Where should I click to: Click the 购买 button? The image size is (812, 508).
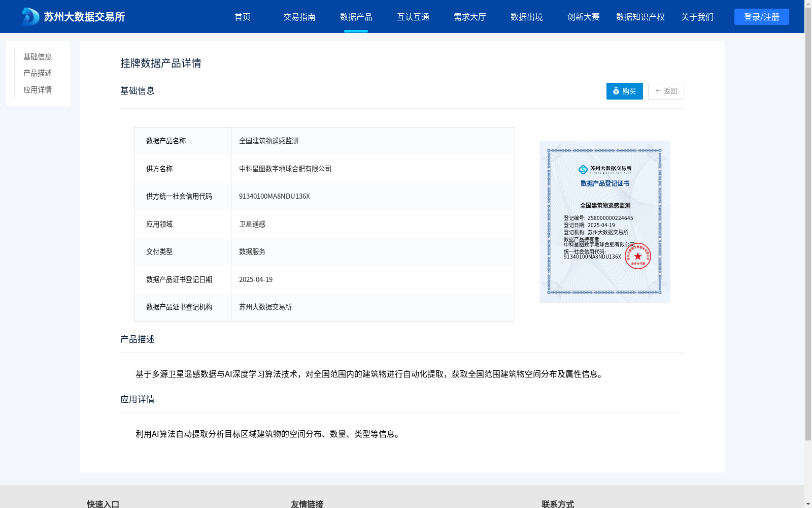coord(625,91)
